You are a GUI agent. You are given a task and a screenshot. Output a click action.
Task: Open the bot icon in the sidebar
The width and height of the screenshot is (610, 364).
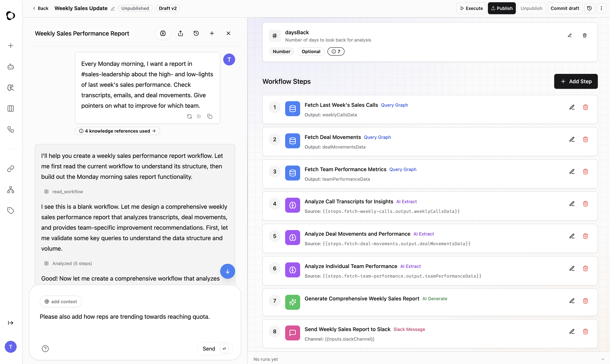(10, 67)
